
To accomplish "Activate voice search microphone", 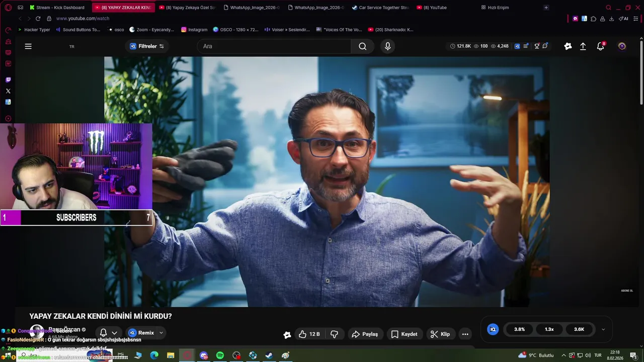I will 387,46.
